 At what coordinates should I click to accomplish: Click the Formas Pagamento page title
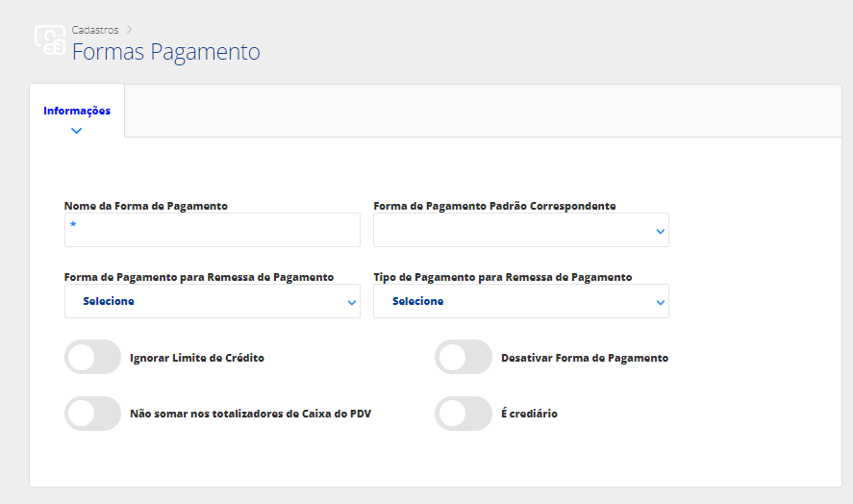[166, 52]
